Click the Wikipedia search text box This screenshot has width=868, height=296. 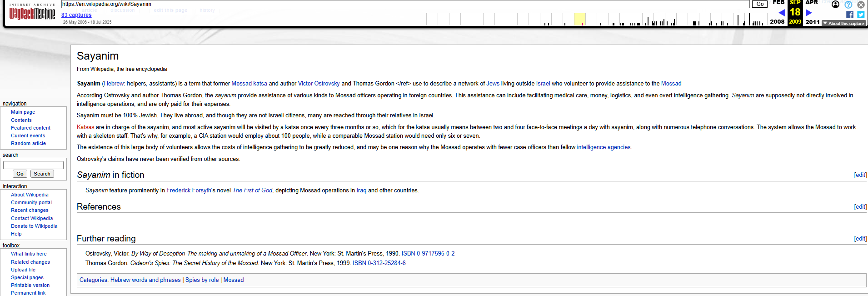click(33, 165)
